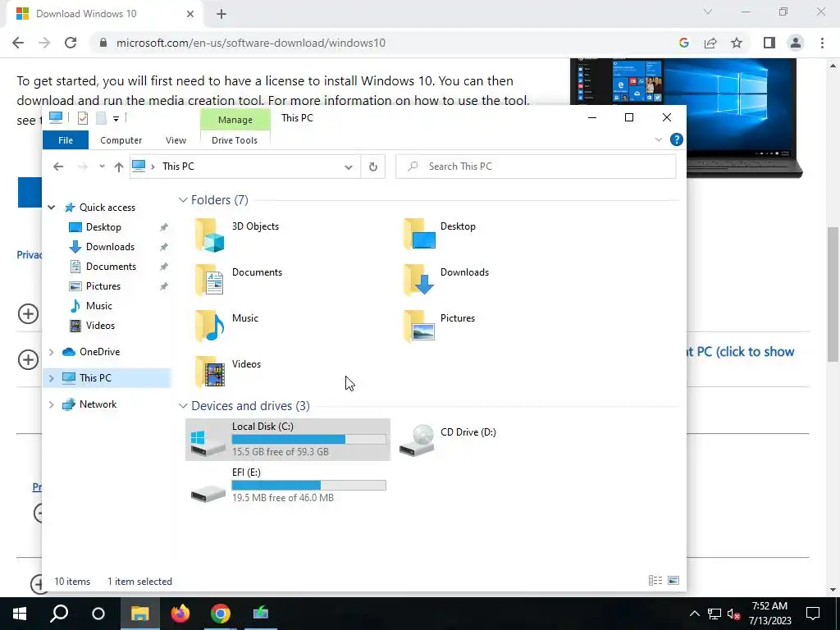Screen dimensions: 840x630
Task: Open network status tray icon
Action: pos(714,614)
